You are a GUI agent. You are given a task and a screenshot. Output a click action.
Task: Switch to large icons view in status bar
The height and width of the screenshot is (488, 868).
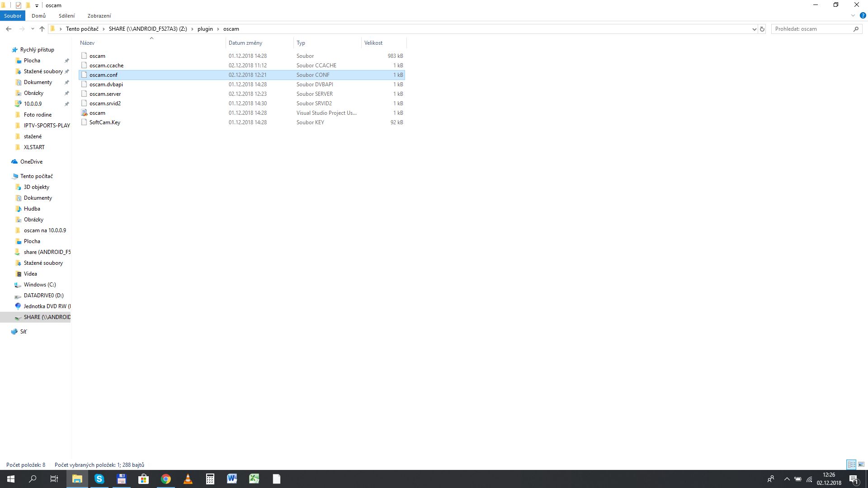point(861,465)
